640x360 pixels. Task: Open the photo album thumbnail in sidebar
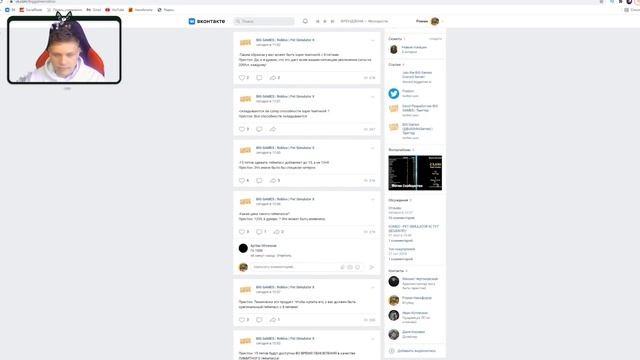[x=415, y=173]
